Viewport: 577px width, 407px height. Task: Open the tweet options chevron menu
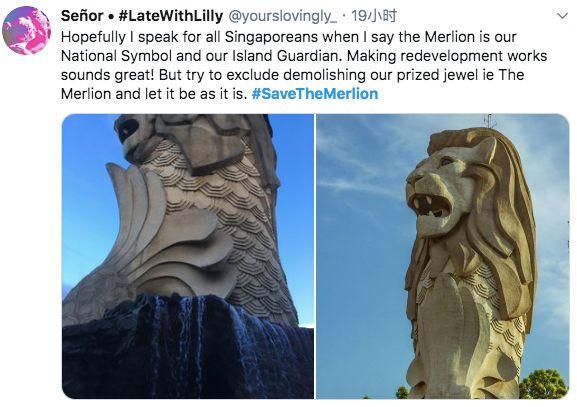point(562,16)
